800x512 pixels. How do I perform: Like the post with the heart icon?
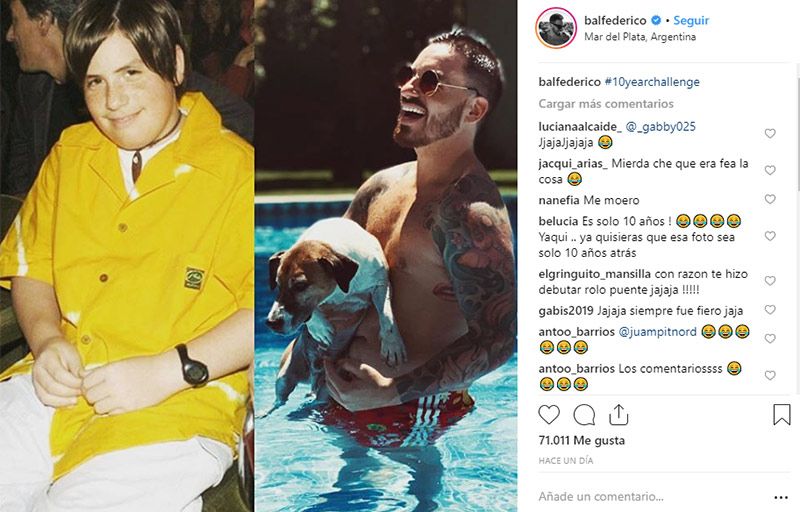coord(549,415)
